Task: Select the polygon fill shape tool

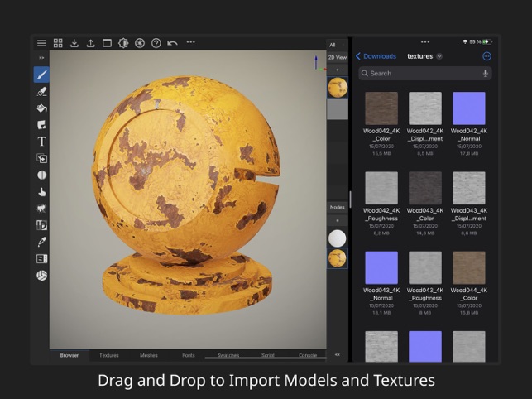Action: click(41, 125)
